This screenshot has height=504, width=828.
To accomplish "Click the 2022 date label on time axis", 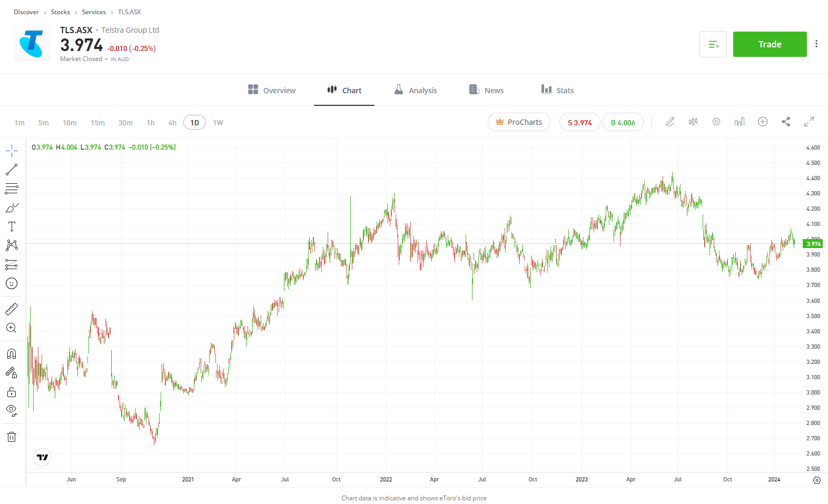I will click(386, 479).
